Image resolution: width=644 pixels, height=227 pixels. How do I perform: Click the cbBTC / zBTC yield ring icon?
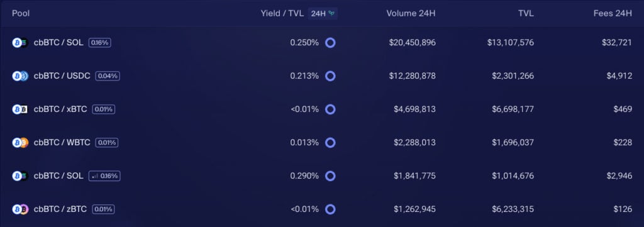[x=330, y=209]
